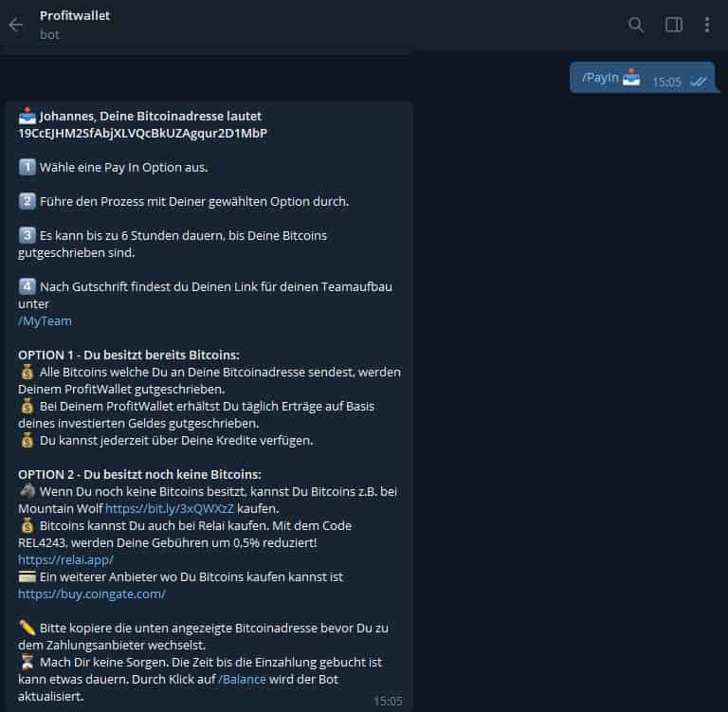The height and width of the screenshot is (712, 728).
Task: Open search in the Profitwallet chat
Action: [636, 24]
